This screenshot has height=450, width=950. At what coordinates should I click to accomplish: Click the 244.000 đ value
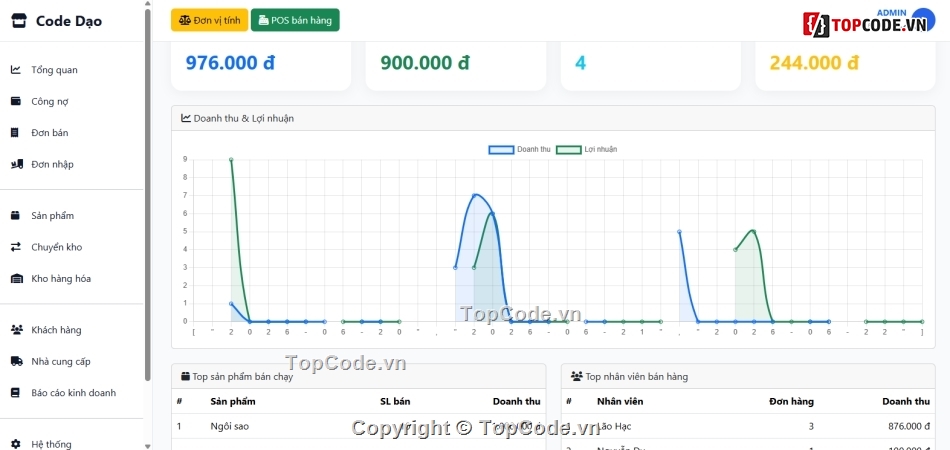[x=814, y=62]
